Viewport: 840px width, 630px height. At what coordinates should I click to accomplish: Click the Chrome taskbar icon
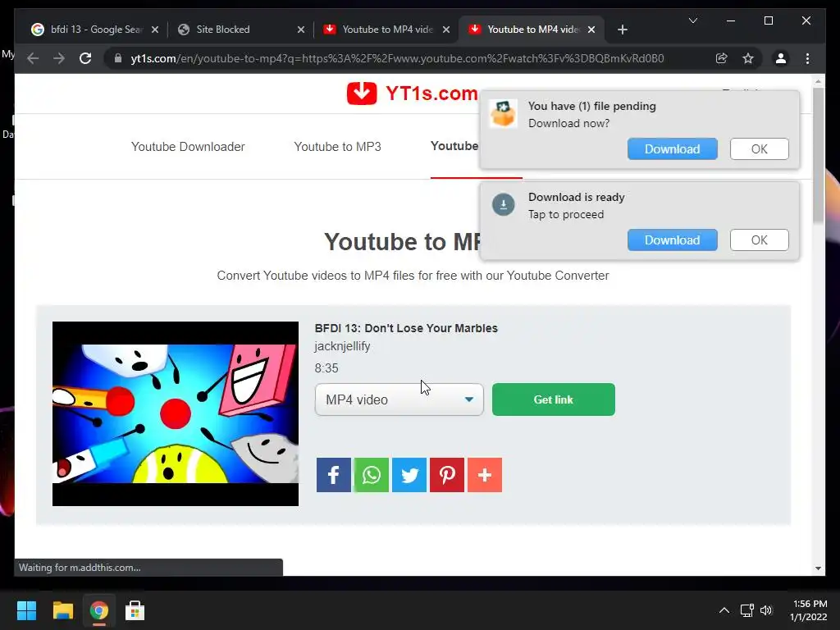click(x=98, y=610)
